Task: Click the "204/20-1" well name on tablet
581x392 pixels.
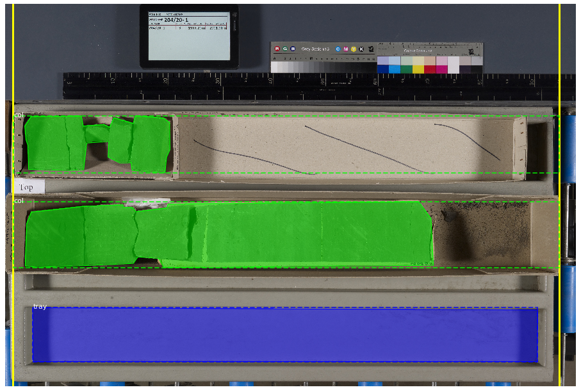Action: (x=176, y=20)
